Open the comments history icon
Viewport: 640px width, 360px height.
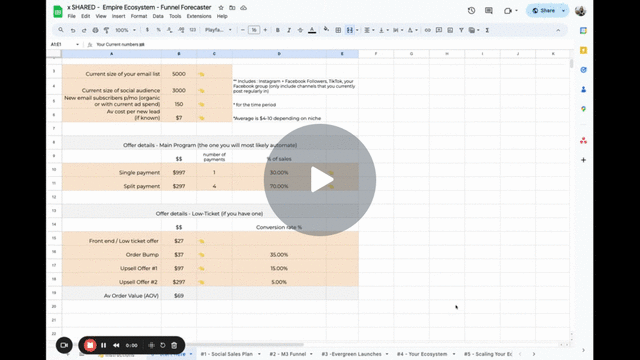489,11
